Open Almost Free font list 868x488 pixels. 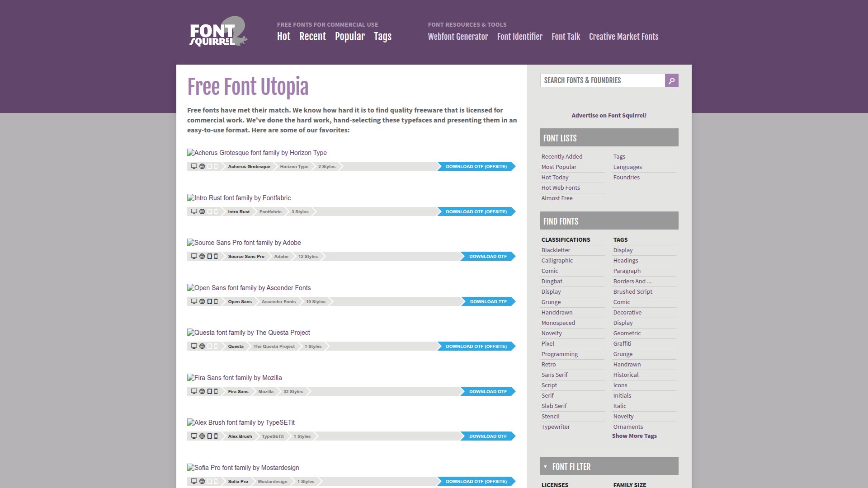[x=557, y=198]
